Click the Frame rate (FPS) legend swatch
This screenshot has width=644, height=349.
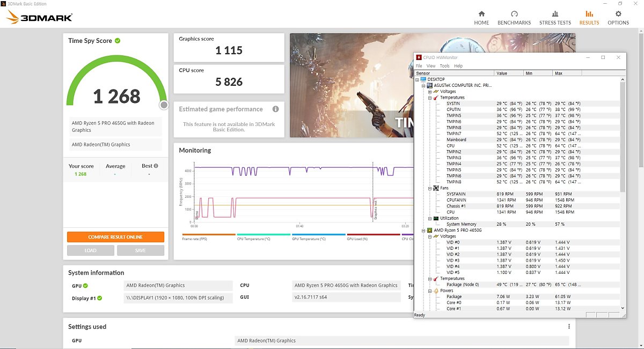coord(209,234)
